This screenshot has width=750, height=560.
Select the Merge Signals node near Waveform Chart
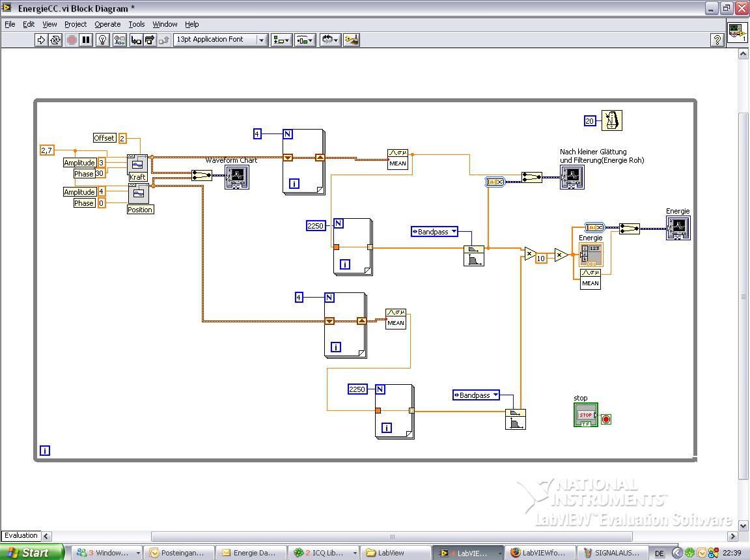[201, 176]
